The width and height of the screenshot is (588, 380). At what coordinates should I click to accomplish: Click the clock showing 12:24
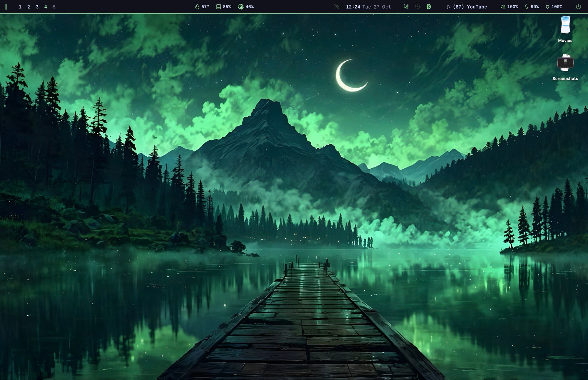[x=353, y=7]
